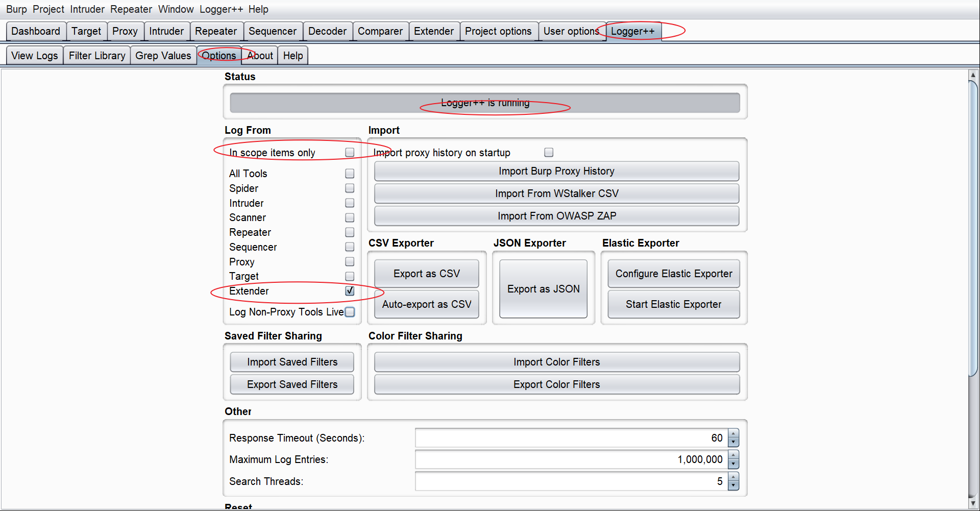Uncheck the Extender checkbox
This screenshot has width=980, height=511.
click(350, 291)
